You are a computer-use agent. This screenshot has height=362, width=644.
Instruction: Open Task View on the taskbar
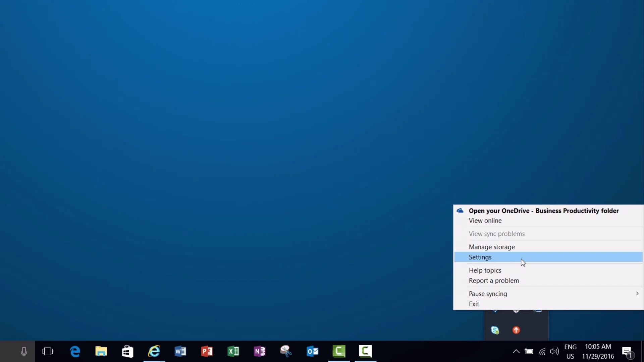(x=48, y=351)
